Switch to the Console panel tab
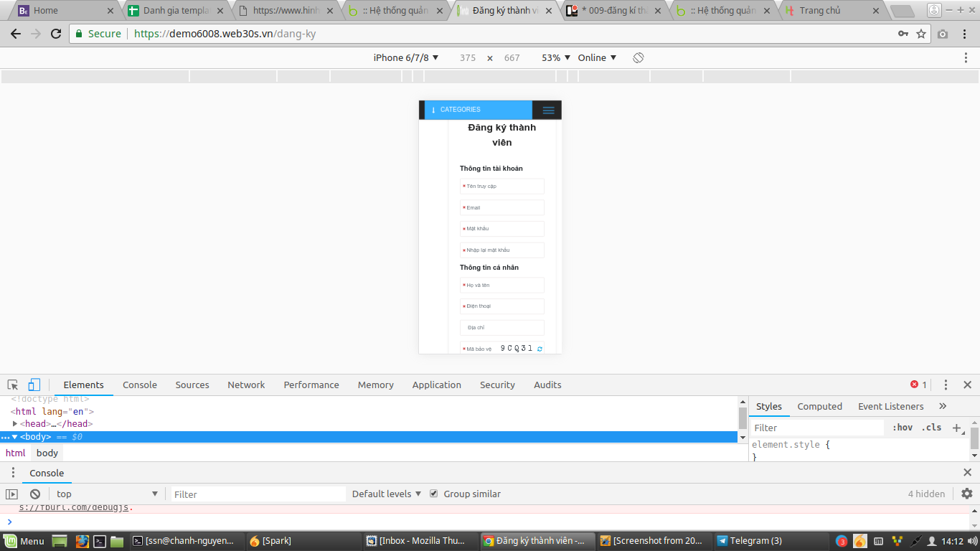 point(140,385)
